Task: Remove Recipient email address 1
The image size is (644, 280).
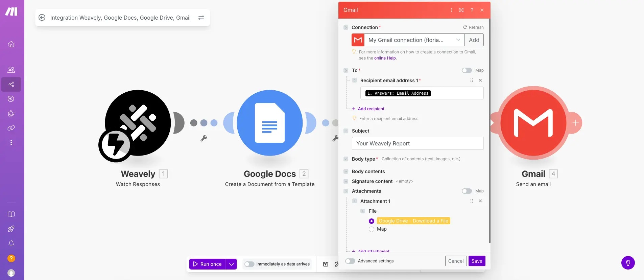Action: [480, 80]
